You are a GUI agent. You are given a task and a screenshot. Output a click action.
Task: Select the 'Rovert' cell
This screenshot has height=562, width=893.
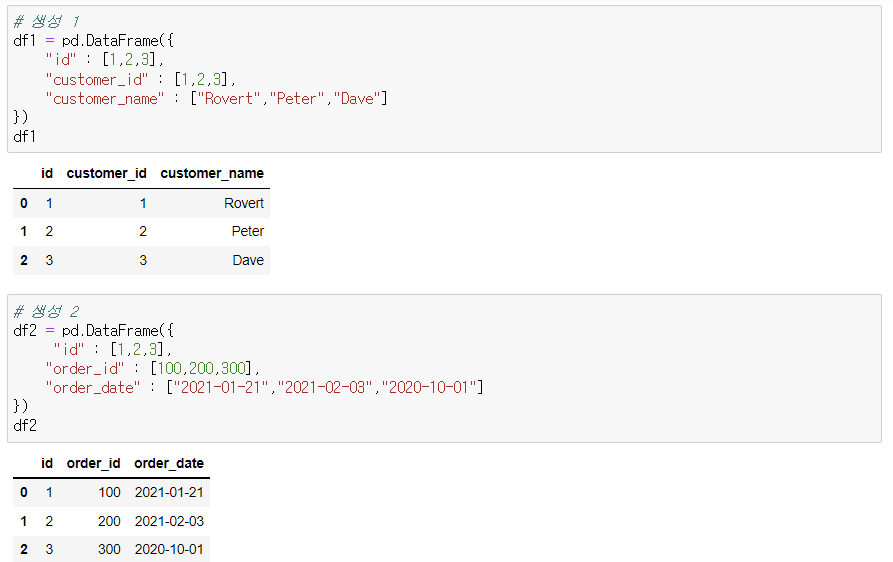tap(244, 203)
